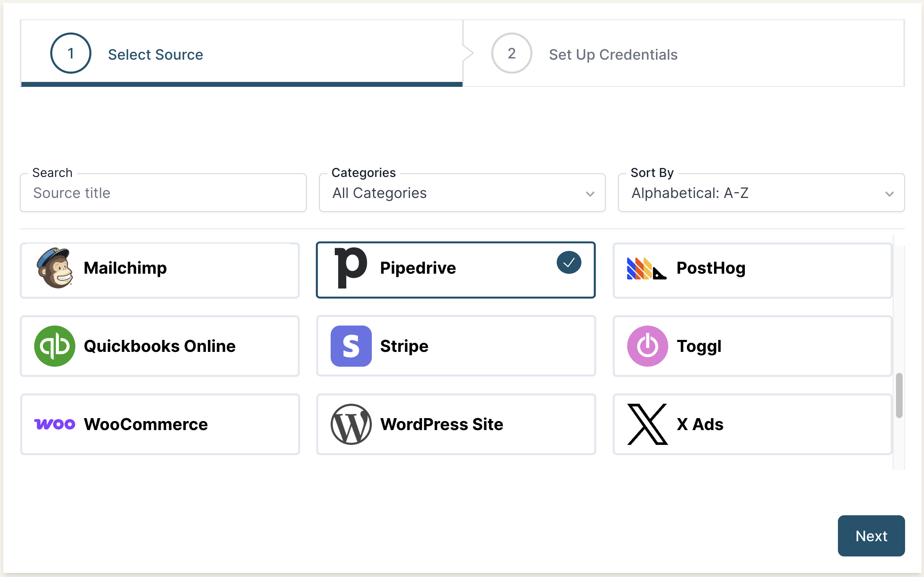
Task: Choose the purple Stripe S icon
Action: (351, 346)
